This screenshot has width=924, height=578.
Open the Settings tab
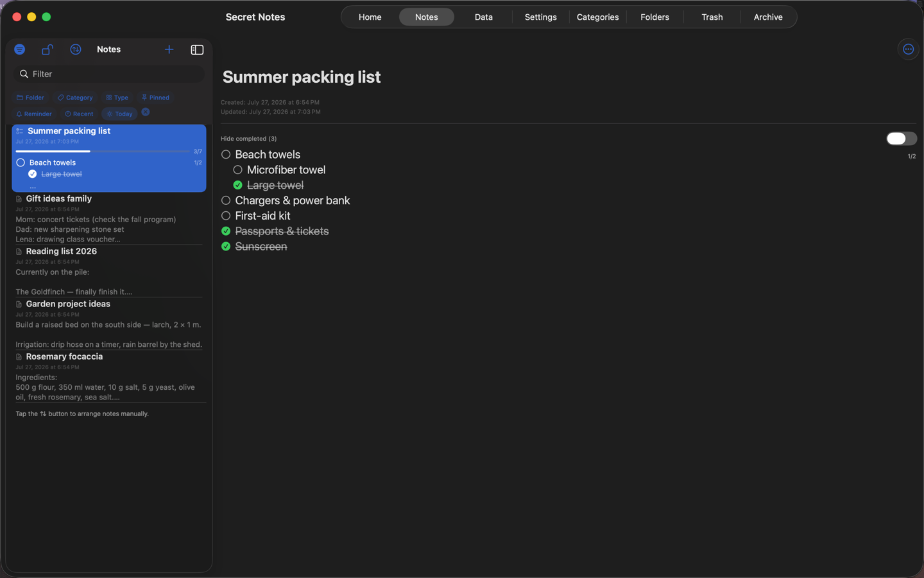click(x=541, y=17)
